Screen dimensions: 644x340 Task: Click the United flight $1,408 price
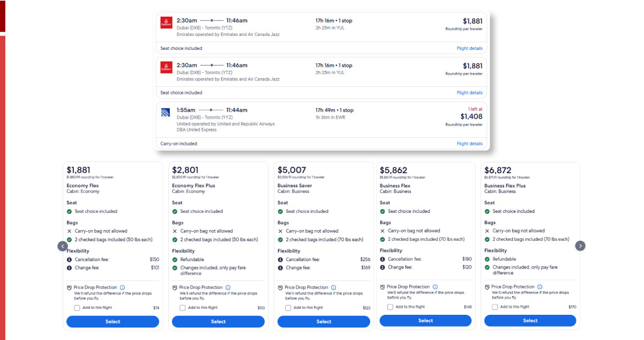tap(471, 116)
